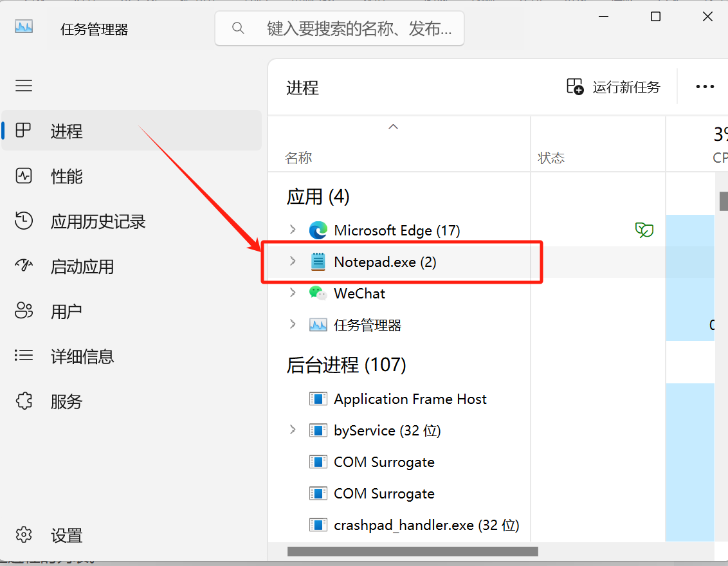The height and width of the screenshot is (566, 728).
Task: Expand 任务管理器 process group
Action: 293,324
